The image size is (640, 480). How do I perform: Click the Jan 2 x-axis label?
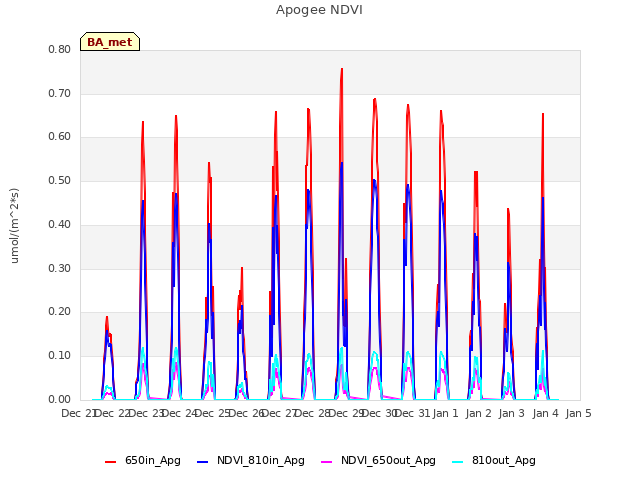coord(478,413)
